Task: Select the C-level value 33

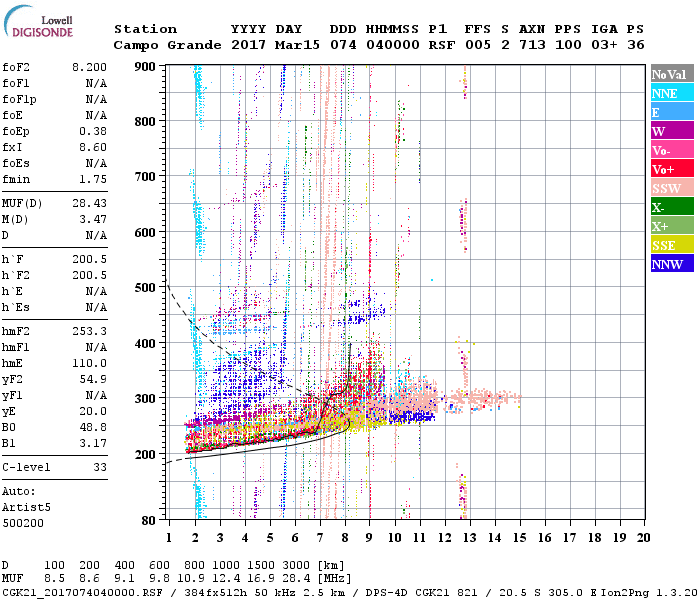Action: 99,466
